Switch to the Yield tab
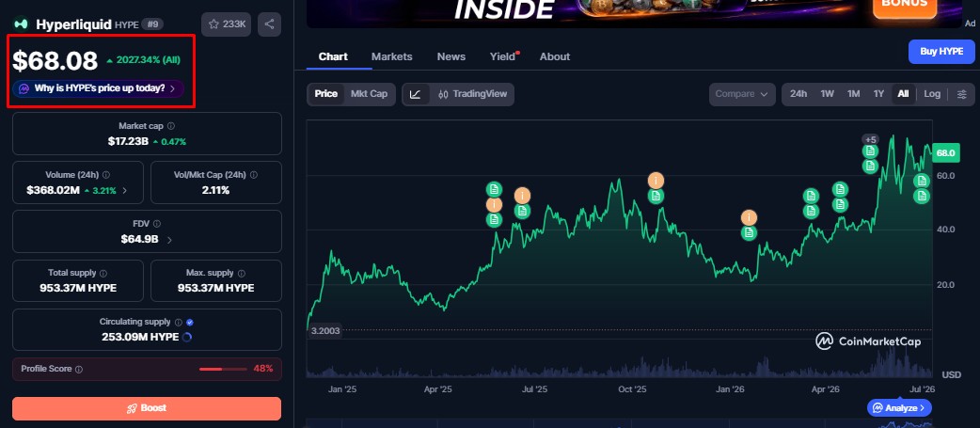This screenshot has width=980, height=428. [502, 56]
